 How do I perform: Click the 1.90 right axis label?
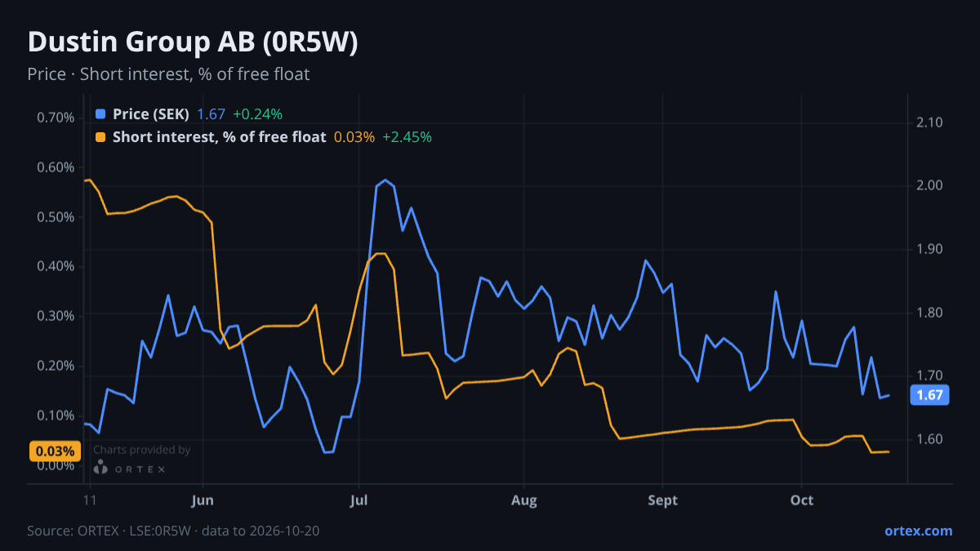coord(930,249)
